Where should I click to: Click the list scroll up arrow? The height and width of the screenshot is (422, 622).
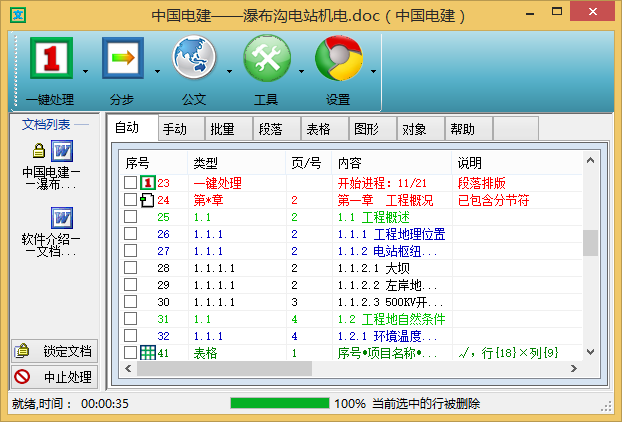pos(590,161)
